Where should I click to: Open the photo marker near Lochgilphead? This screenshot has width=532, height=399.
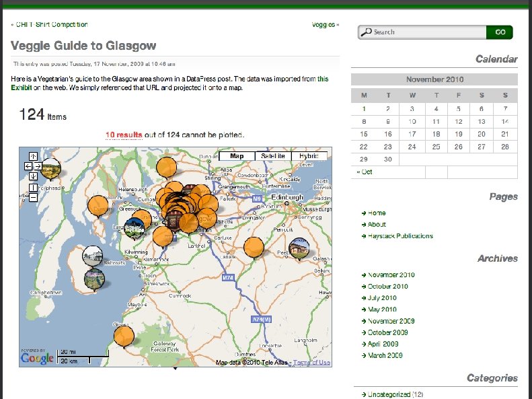(x=51, y=169)
